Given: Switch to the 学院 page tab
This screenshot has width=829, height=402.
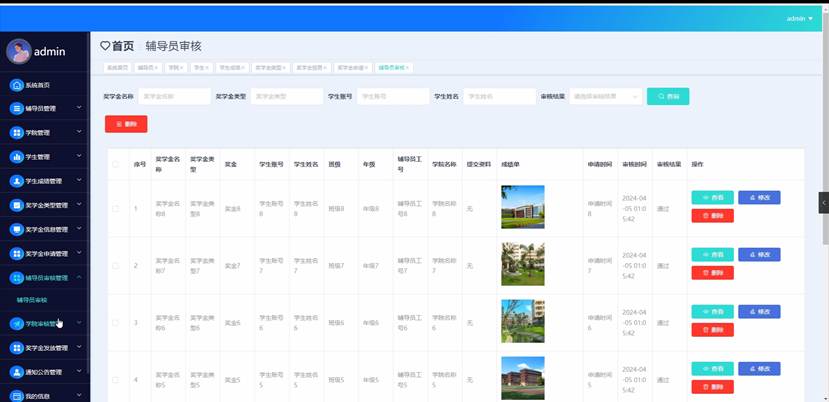Looking at the screenshot, I should click(x=176, y=68).
